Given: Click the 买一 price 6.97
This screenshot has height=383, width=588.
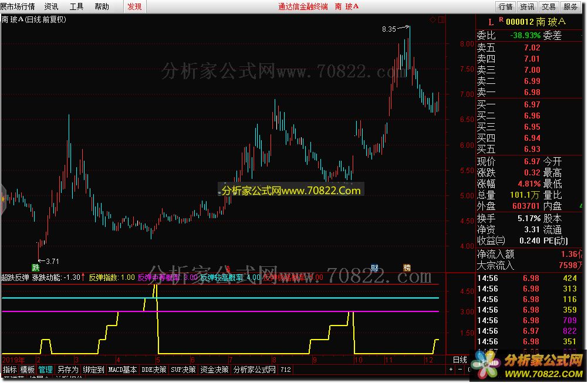Looking at the screenshot, I should point(532,104).
